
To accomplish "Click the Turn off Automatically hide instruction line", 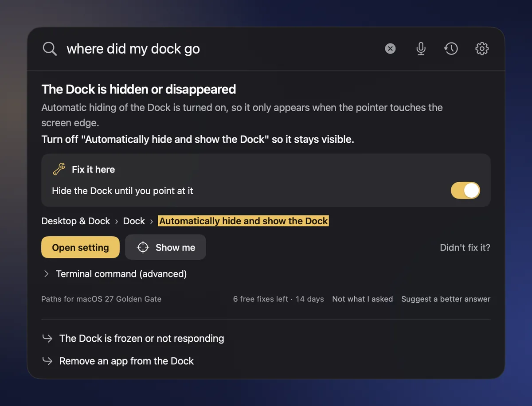I will 198,139.
